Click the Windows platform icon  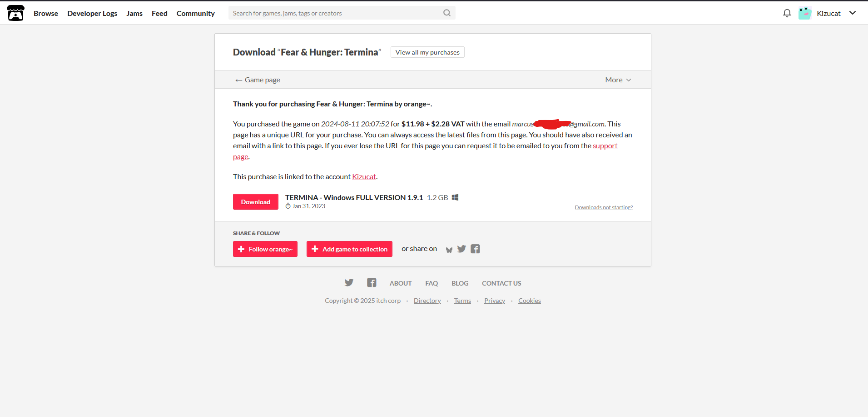[455, 197]
